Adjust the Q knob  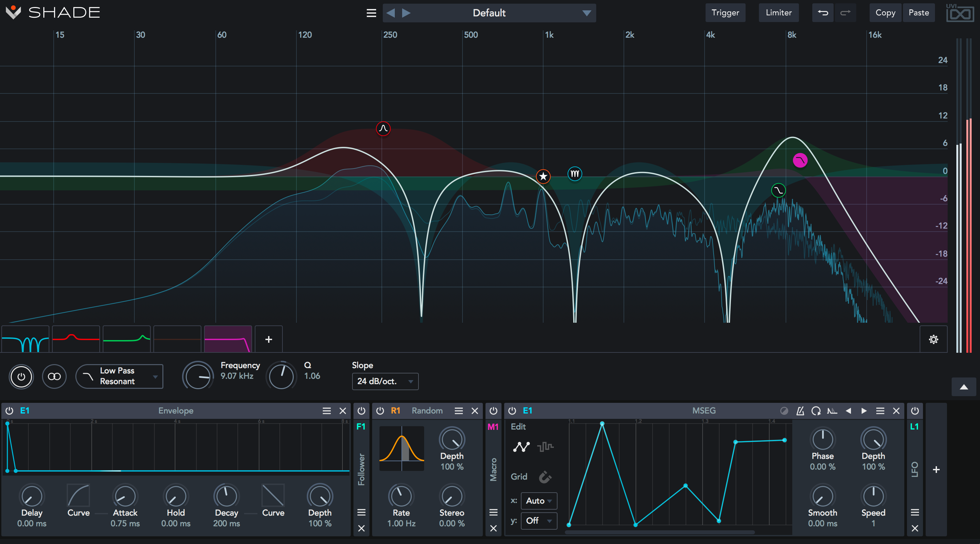click(x=281, y=376)
